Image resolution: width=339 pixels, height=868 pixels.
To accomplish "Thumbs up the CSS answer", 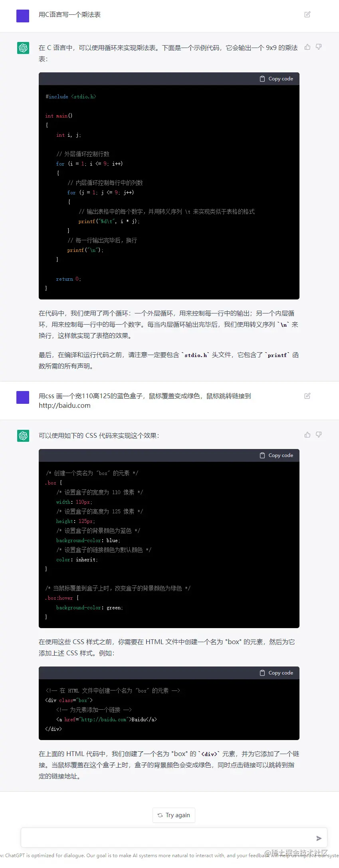I will [x=307, y=435].
